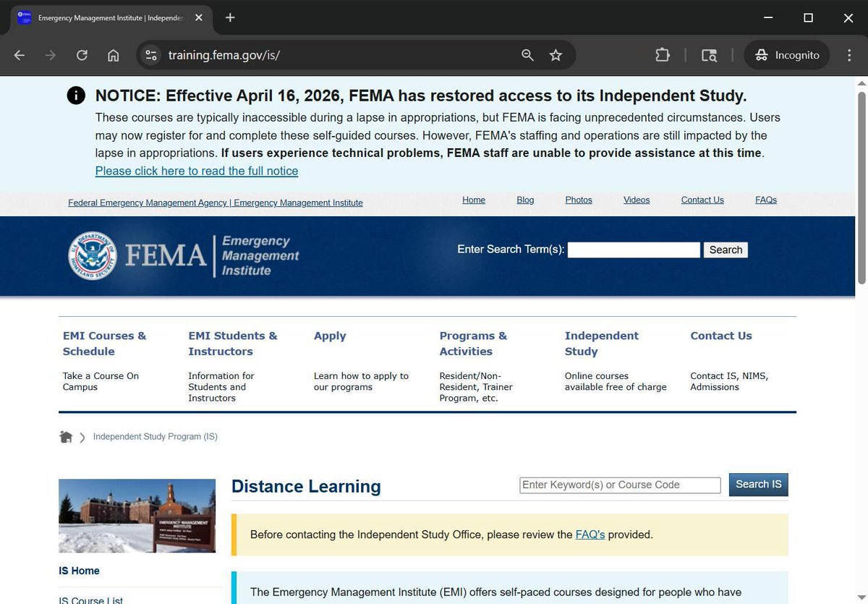
Task: Click page vertical scrollbar thumb
Action: pos(861,187)
